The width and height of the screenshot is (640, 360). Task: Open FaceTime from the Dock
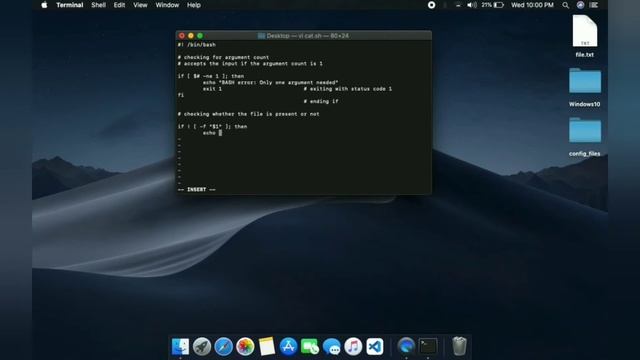click(310, 347)
